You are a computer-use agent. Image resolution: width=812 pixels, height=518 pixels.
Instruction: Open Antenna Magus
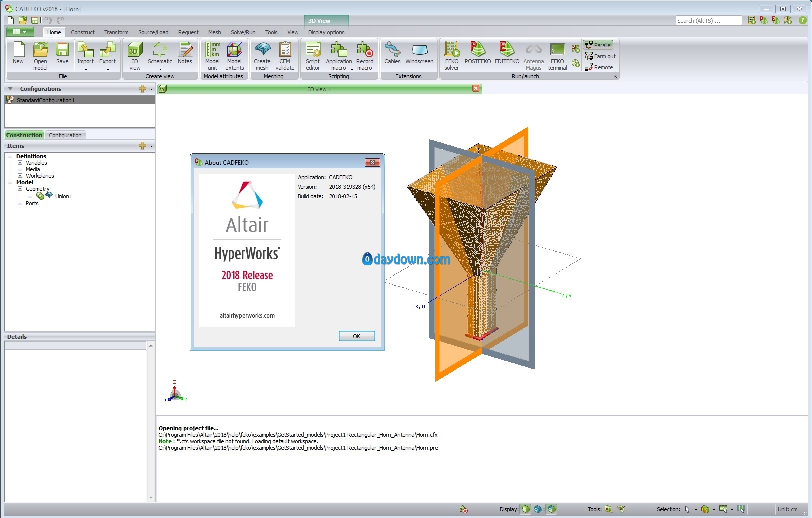click(x=533, y=56)
